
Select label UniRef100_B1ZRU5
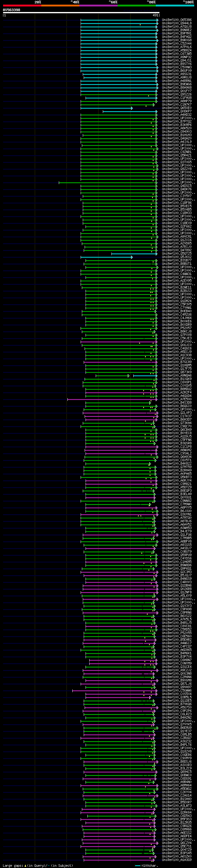[177, 822]
